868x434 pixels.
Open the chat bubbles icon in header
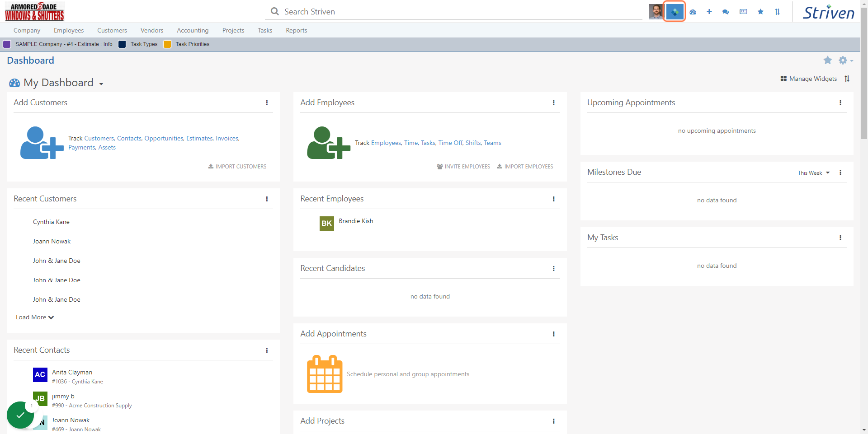tap(726, 12)
